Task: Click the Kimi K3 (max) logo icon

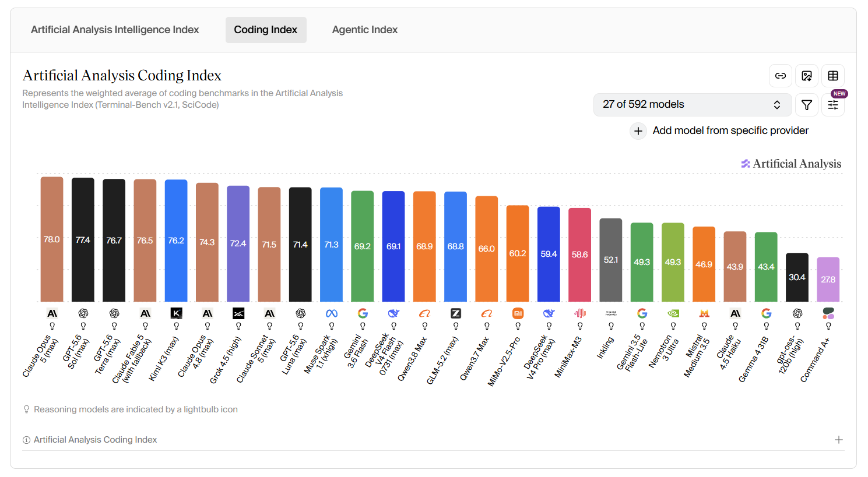Action: [176, 313]
